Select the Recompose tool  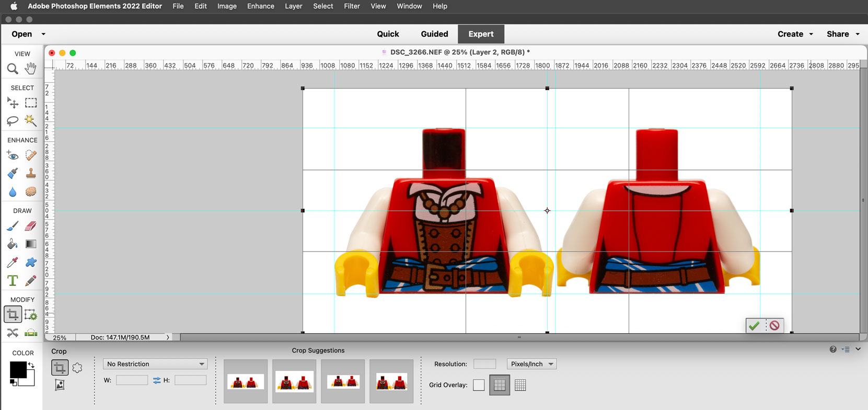coord(31,315)
